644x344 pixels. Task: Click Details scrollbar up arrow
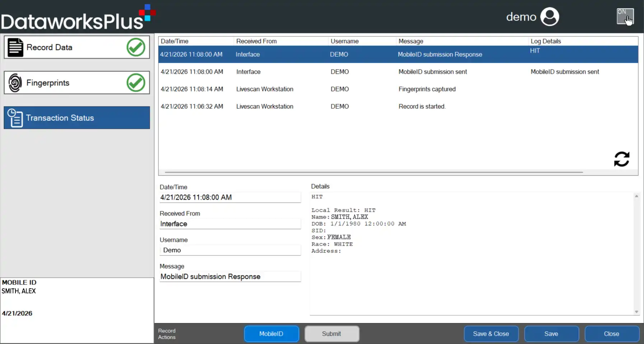pyautogui.click(x=636, y=196)
